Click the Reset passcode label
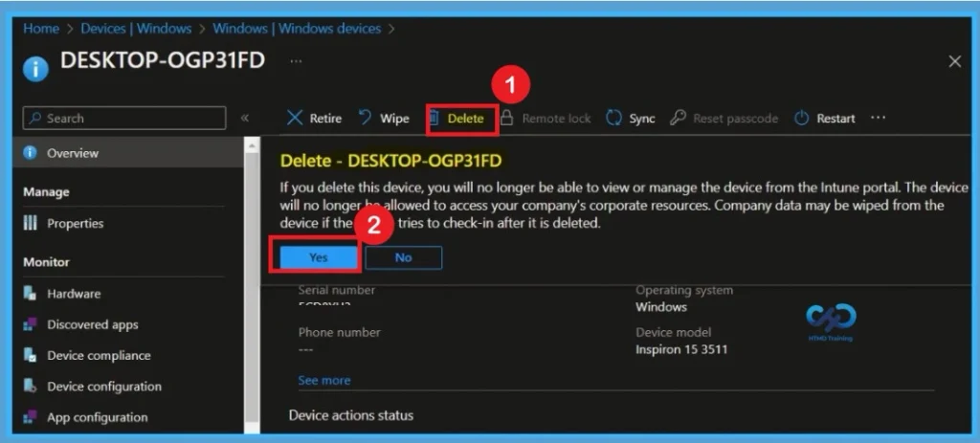This screenshot has height=443, width=980. [x=736, y=118]
